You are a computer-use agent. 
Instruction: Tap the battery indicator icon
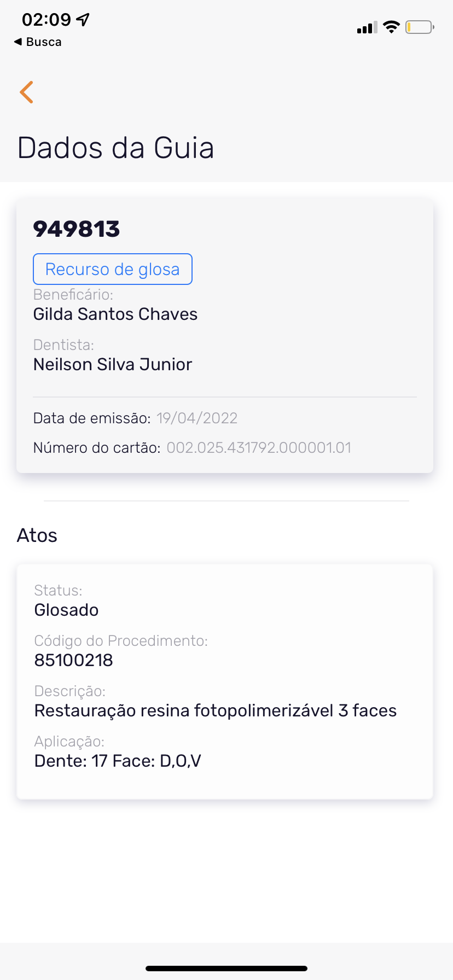[420, 27]
